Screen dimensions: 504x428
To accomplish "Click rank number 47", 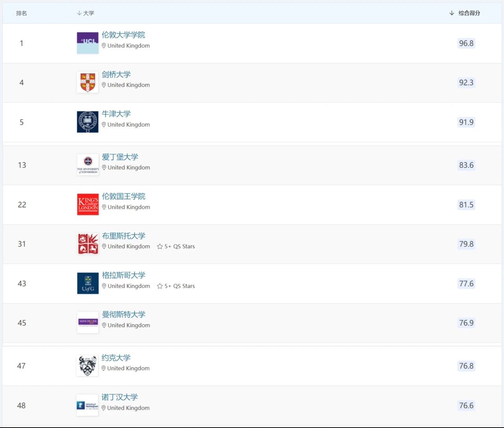I will 21,366.
